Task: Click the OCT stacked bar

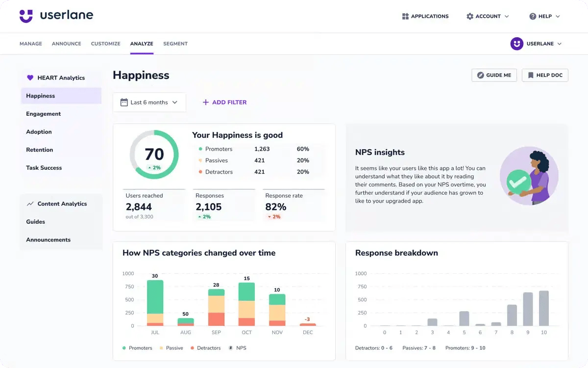Action: [x=246, y=304]
